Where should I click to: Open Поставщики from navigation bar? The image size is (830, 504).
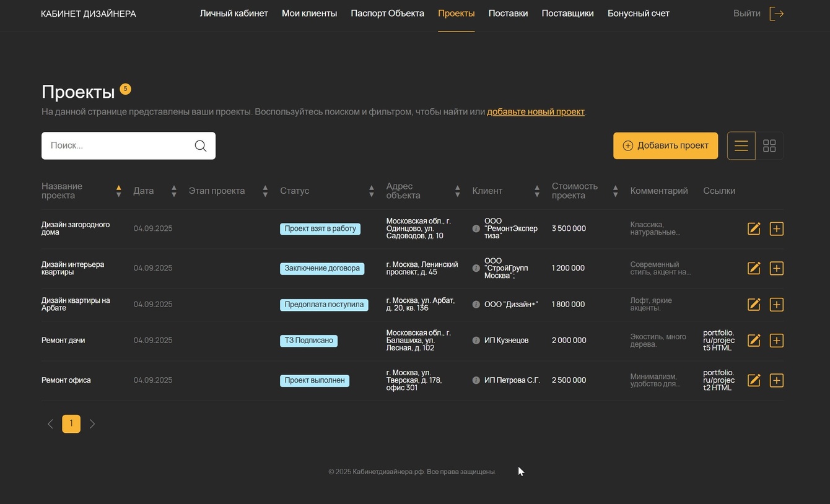click(x=568, y=14)
